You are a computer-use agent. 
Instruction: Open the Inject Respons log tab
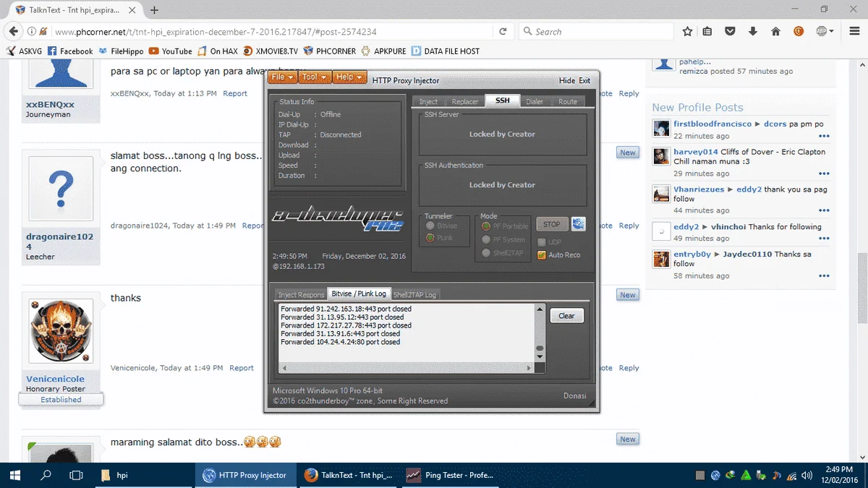click(301, 295)
